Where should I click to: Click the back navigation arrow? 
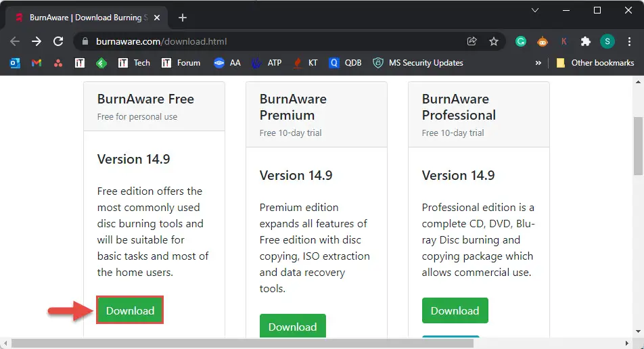pos(15,41)
